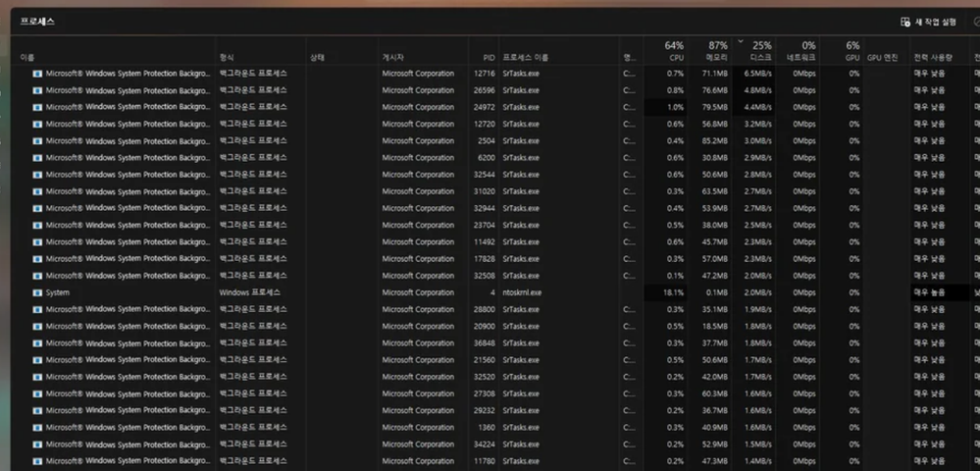The height and width of the screenshot is (471, 980).
Task: Click the 6.5MB/s disk value
Action: pyautogui.click(x=757, y=74)
